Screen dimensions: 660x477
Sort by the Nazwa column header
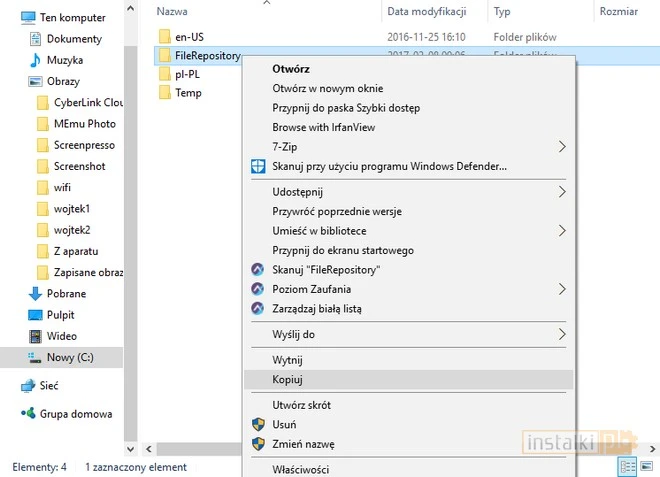tap(173, 12)
